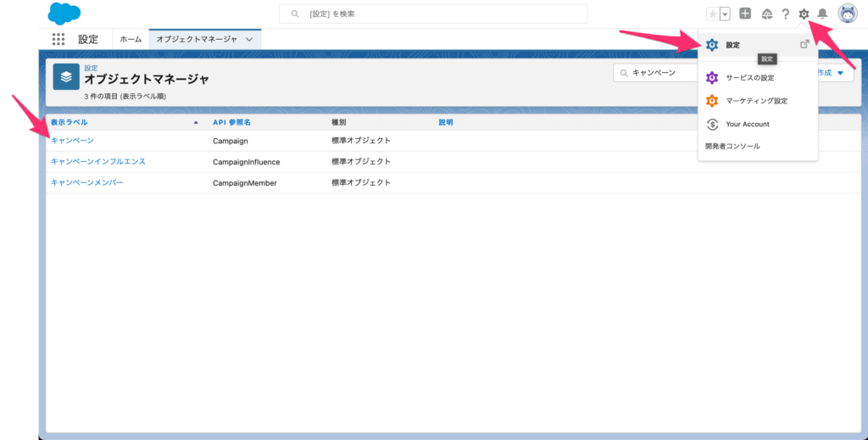Click the favorites star icon
The height and width of the screenshot is (440, 868).
click(x=712, y=14)
